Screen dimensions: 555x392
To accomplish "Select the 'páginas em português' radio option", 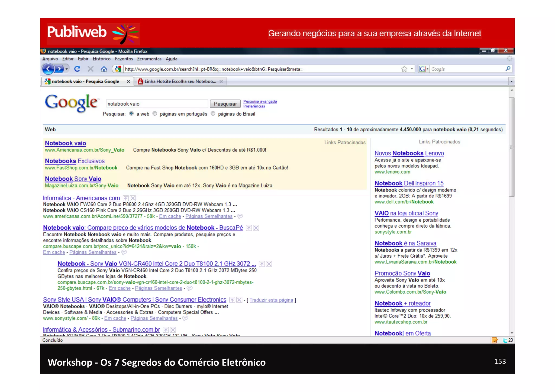I will click(155, 114).
